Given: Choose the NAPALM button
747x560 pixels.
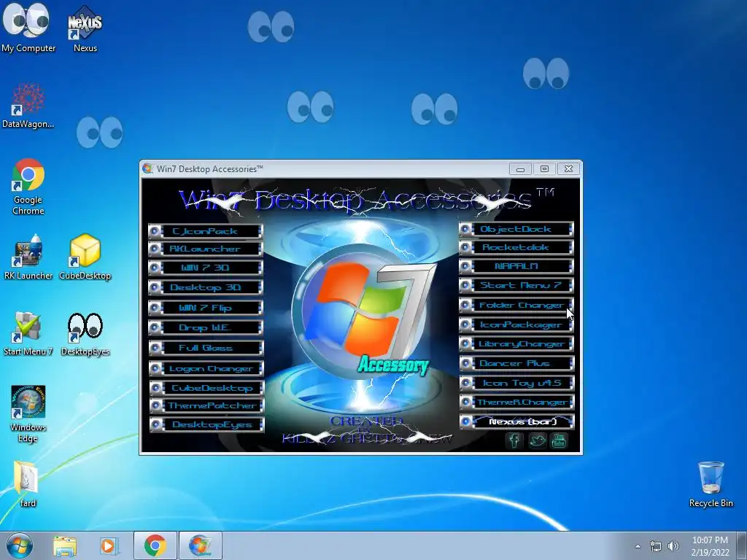Looking at the screenshot, I should coord(516,266).
